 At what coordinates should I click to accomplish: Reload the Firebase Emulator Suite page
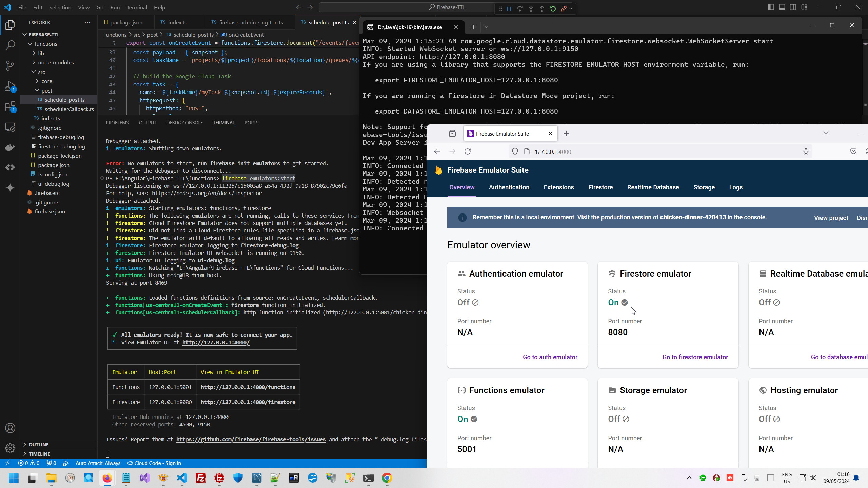[468, 151]
